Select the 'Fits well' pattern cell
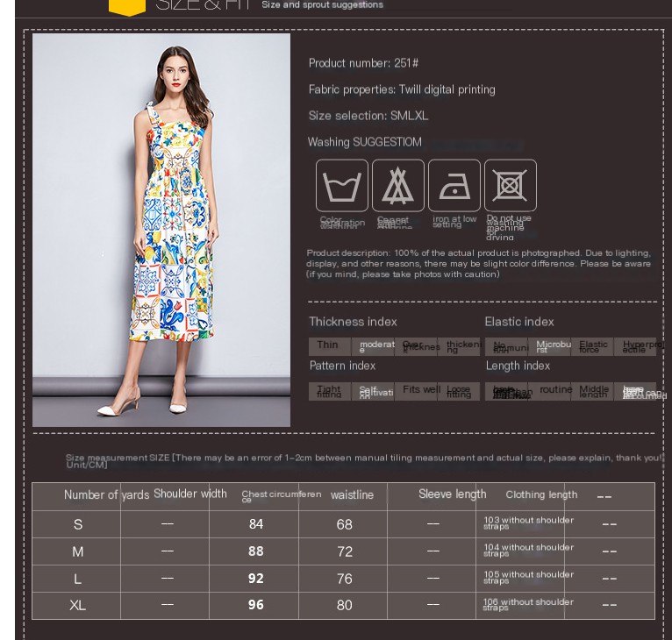The height and width of the screenshot is (640, 672). tap(416, 391)
